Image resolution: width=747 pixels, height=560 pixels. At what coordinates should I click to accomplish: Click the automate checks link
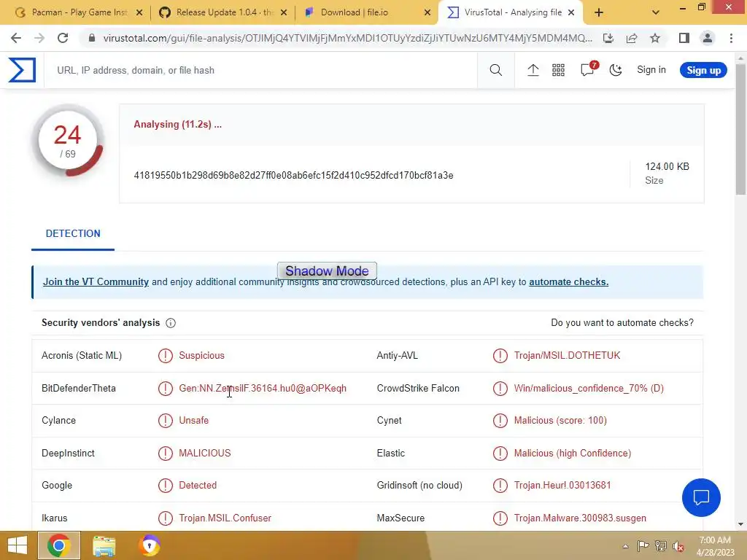pyautogui.click(x=568, y=282)
